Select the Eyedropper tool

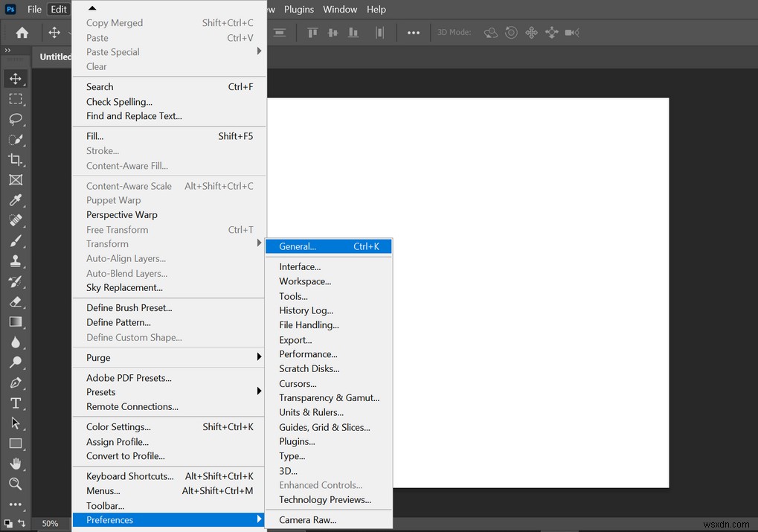(x=15, y=200)
